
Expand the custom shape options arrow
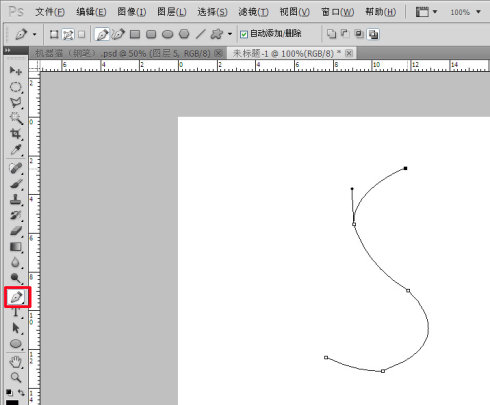[230, 34]
